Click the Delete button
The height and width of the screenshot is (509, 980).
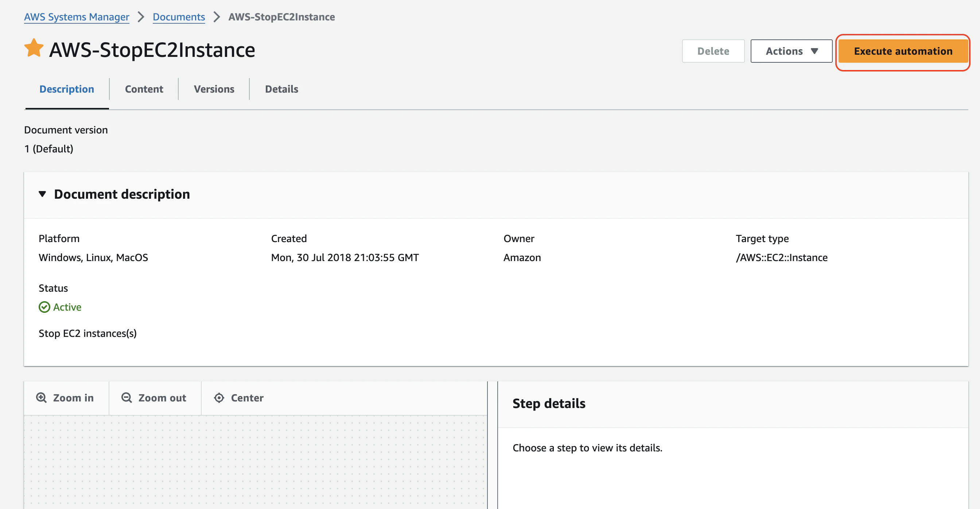coord(713,51)
